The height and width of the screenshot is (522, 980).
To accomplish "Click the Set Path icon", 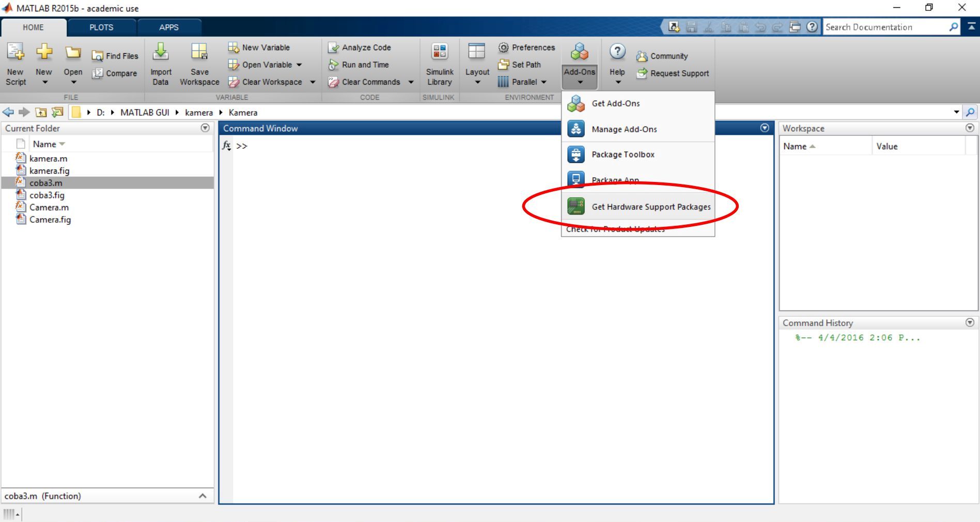I will [x=503, y=65].
